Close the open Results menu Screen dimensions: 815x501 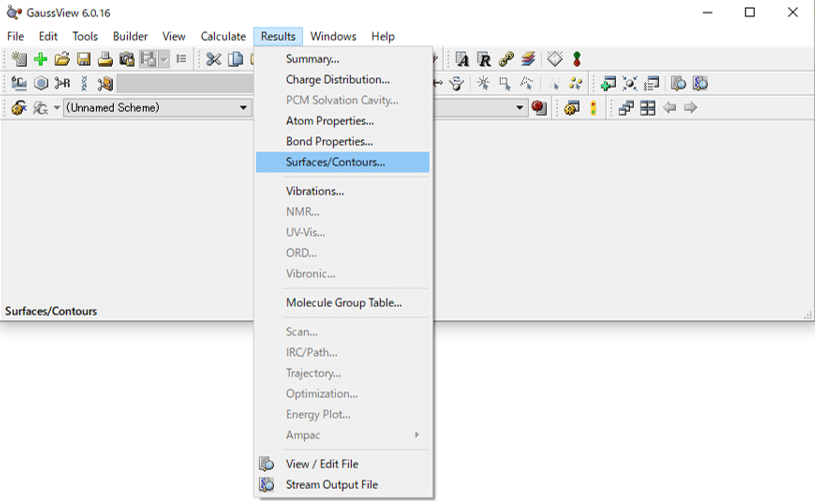point(278,36)
